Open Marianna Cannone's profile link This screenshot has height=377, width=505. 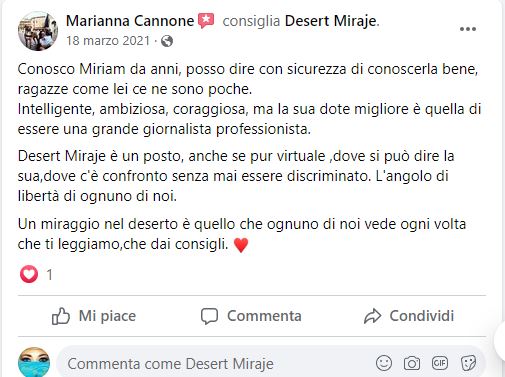coord(130,21)
